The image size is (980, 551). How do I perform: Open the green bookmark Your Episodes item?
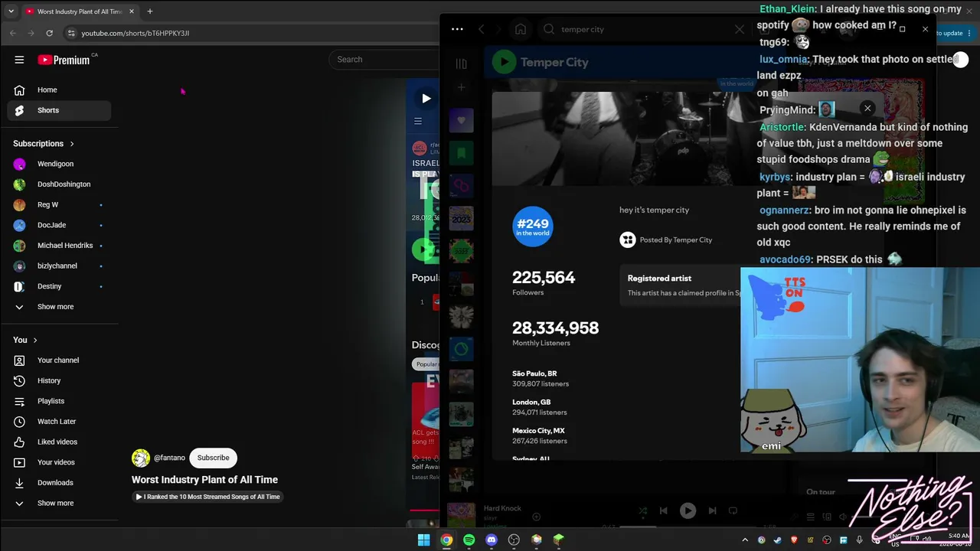[x=461, y=153]
